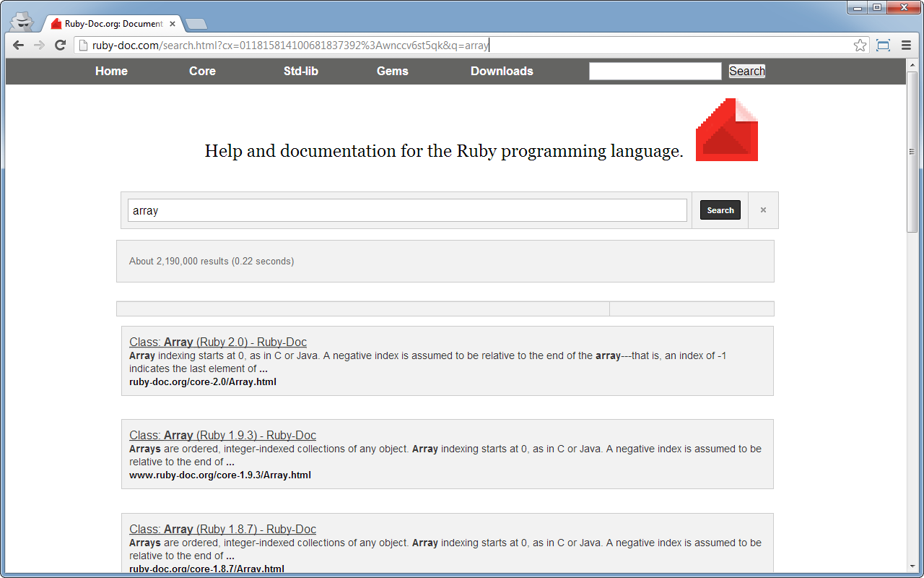Click the browser forward navigation arrow
924x578 pixels.
(38, 45)
